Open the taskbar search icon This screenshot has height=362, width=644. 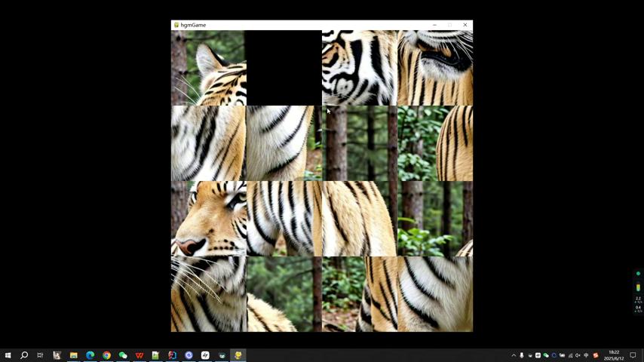click(24, 355)
